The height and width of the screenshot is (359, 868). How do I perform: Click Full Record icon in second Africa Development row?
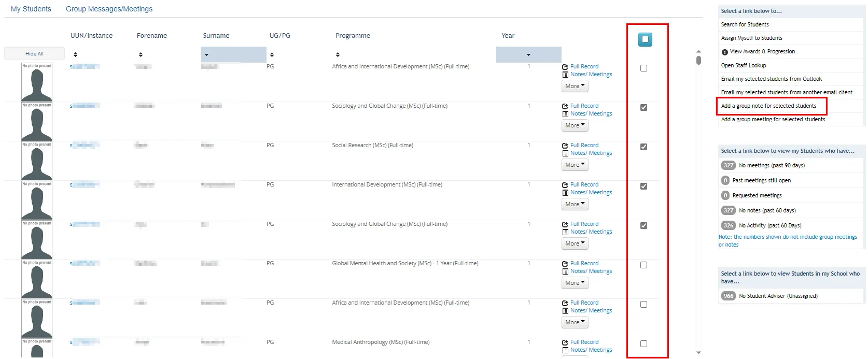pos(565,303)
